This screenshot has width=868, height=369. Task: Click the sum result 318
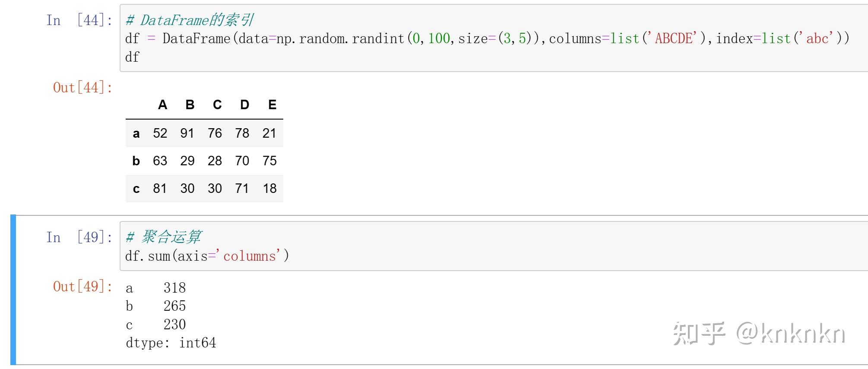pyautogui.click(x=174, y=288)
